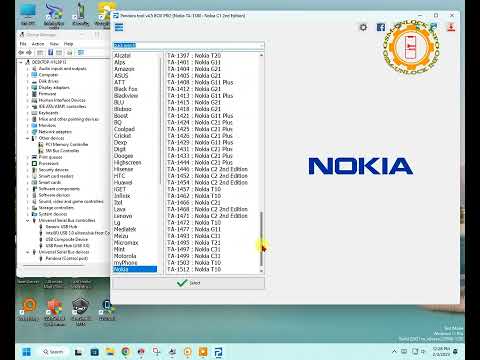
Task: Select Nokia in the brand list
Action: (x=135, y=269)
